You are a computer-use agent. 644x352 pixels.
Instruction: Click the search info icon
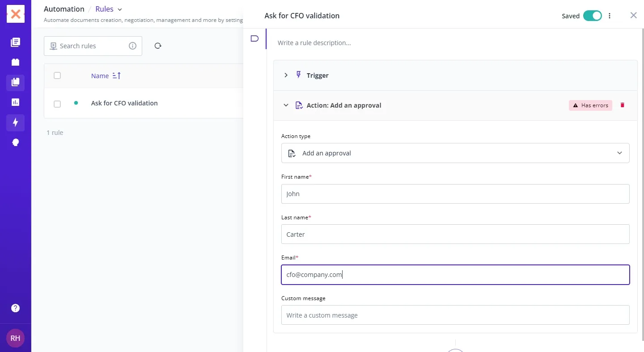pos(132,46)
